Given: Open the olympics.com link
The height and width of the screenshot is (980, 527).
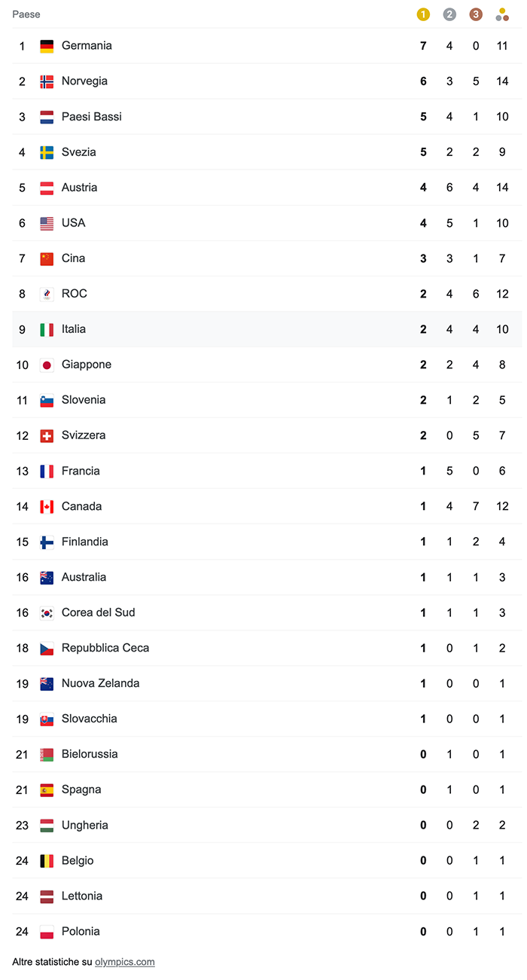Looking at the screenshot, I should click(x=124, y=962).
